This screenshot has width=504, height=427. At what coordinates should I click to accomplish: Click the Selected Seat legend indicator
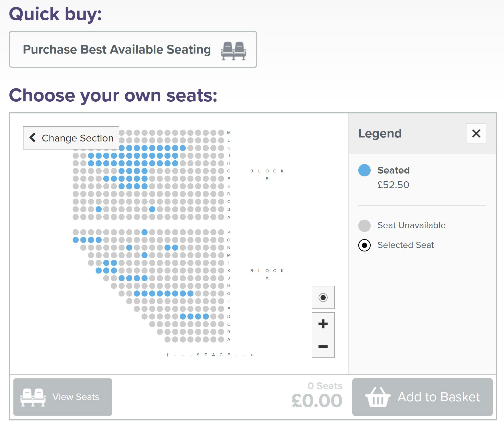364,245
